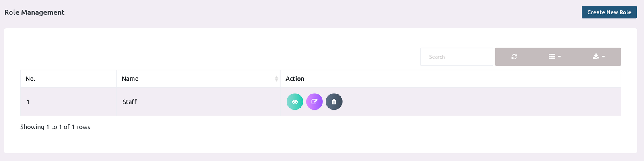
Task: Select the Staff name cell
Action: [130, 102]
